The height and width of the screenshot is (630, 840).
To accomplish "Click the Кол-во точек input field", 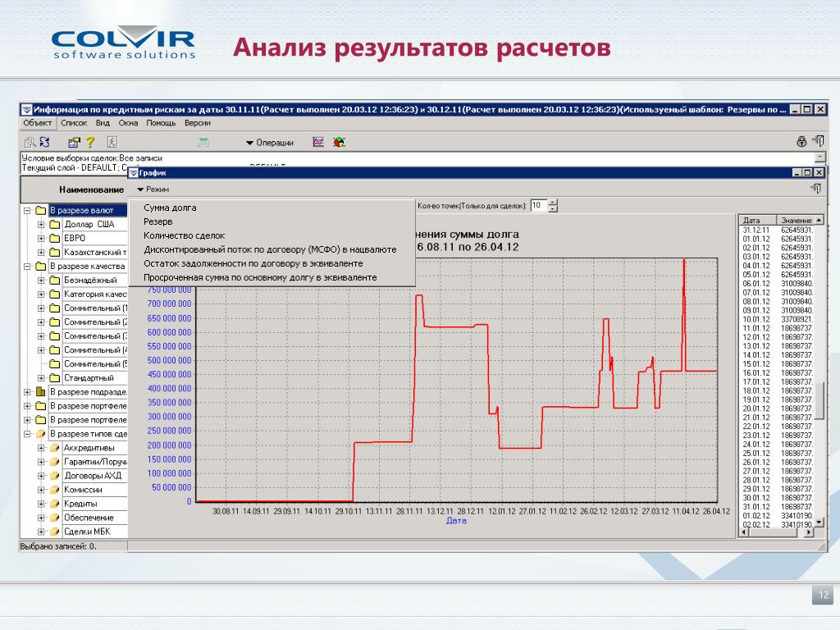I will click(x=539, y=205).
